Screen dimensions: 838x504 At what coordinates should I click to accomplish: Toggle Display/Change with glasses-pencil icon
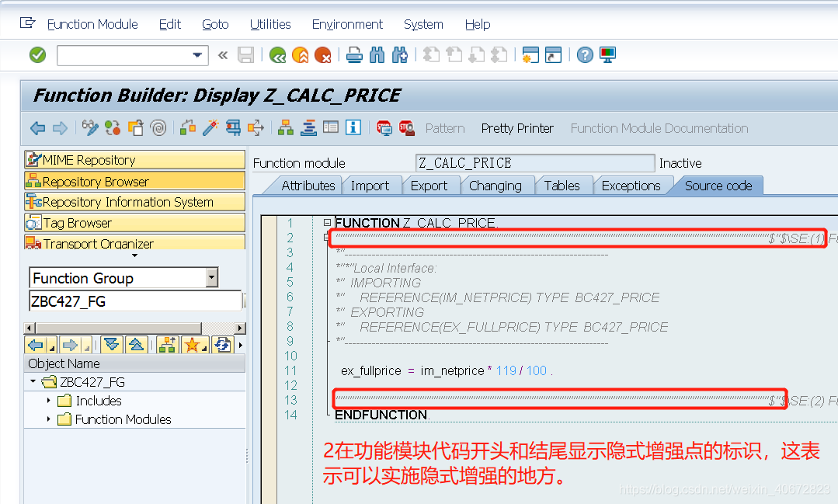click(90, 127)
